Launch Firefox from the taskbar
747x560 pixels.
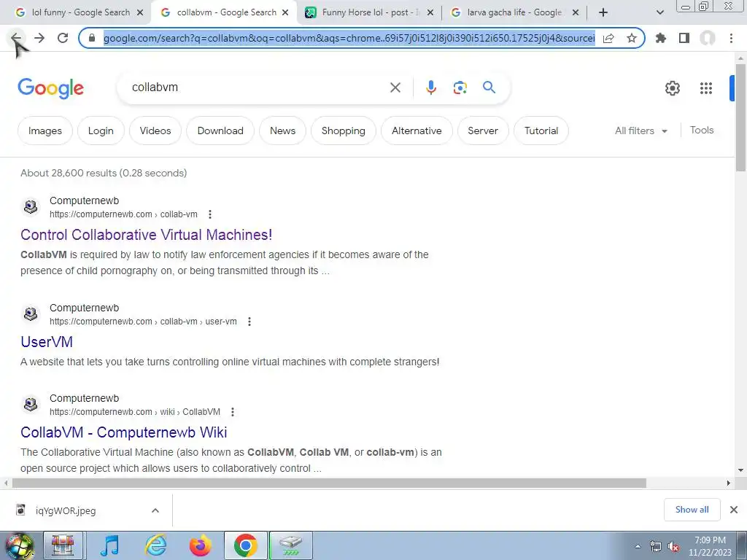201,545
